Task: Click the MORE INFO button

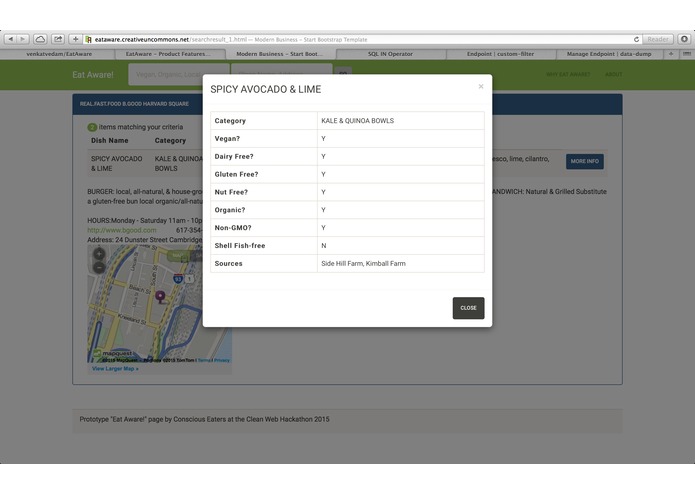Action: tap(585, 161)
